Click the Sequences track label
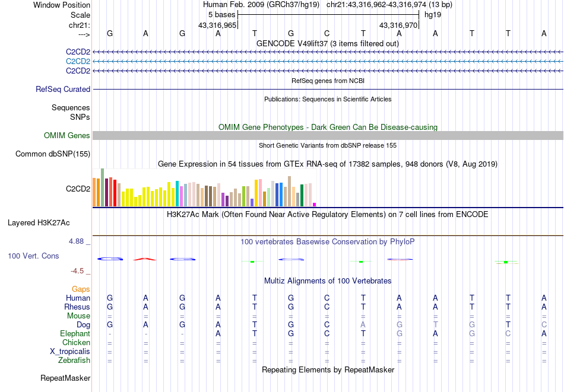This screenshot has height=392, width=564. pos(71,108)
